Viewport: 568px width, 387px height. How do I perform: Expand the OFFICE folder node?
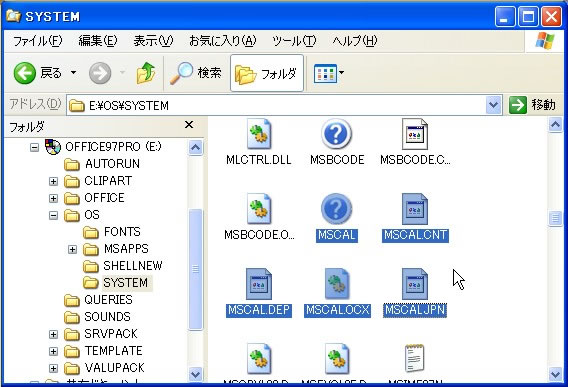[x=53, y=198]
